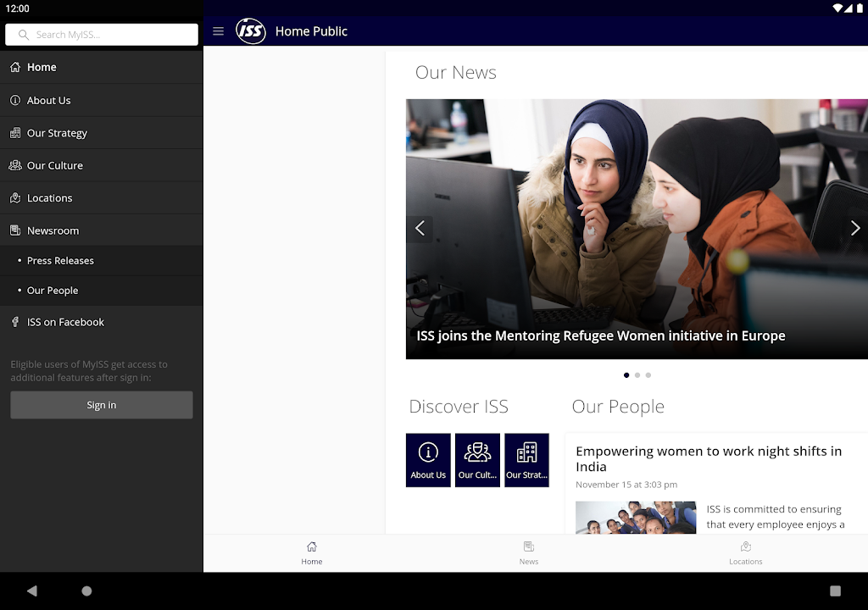Click the Search MyISS input field

tap(102, 35)
